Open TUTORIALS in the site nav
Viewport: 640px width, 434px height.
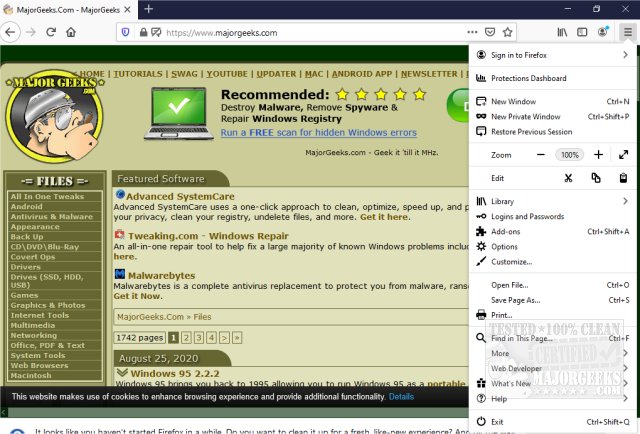[138, 74]
